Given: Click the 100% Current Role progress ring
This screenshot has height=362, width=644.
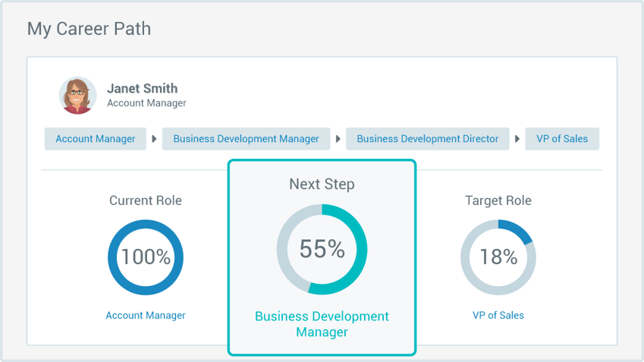Looking at the screenshot, I should (146, 257).
